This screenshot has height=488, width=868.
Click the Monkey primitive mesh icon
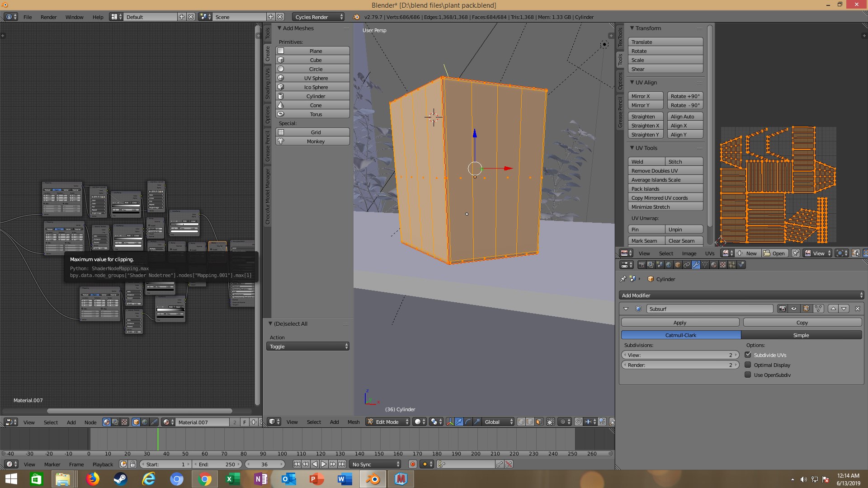pyautogui.click(x=281, y=141)
